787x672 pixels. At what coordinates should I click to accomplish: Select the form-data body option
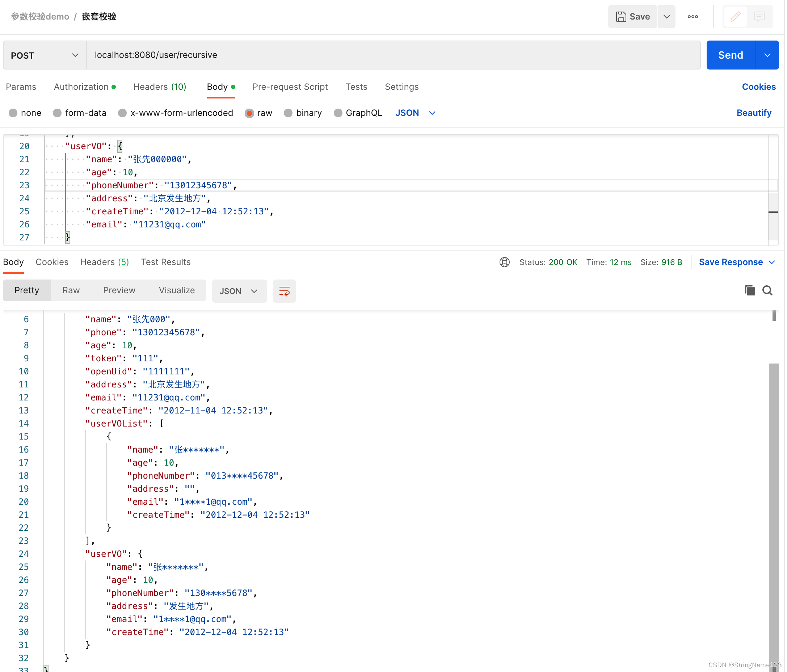point(57,113)
